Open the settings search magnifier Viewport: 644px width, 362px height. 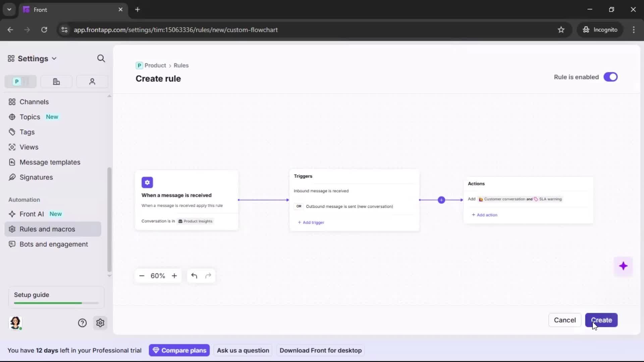pos(101,58)
